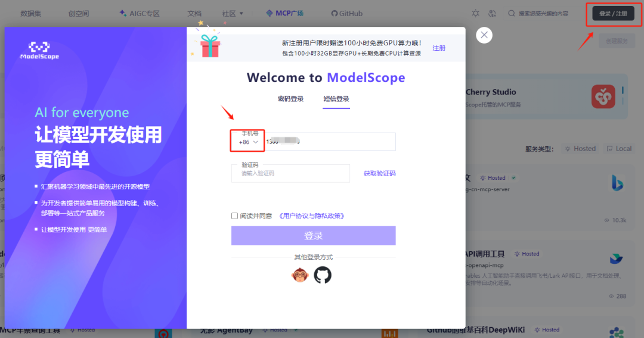Close the login dialog with the X button
The width and height of the screenshot is (644, 338).
484,35
